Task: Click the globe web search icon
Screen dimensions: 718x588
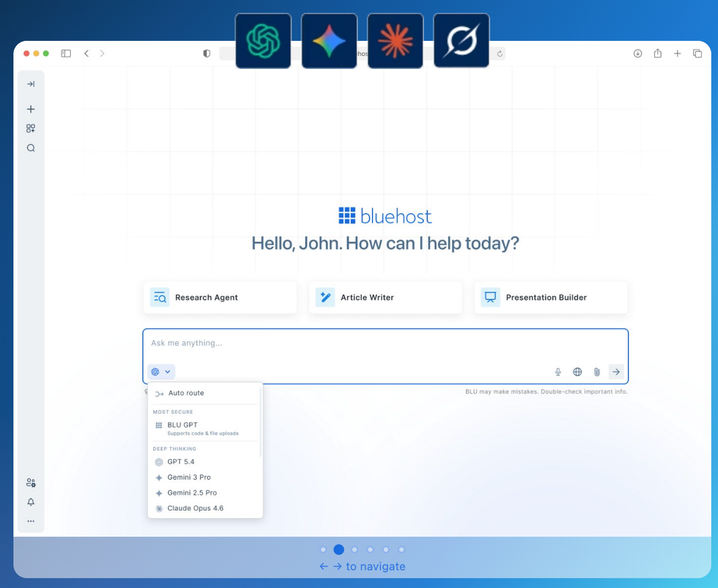Action: coord(577,372)
